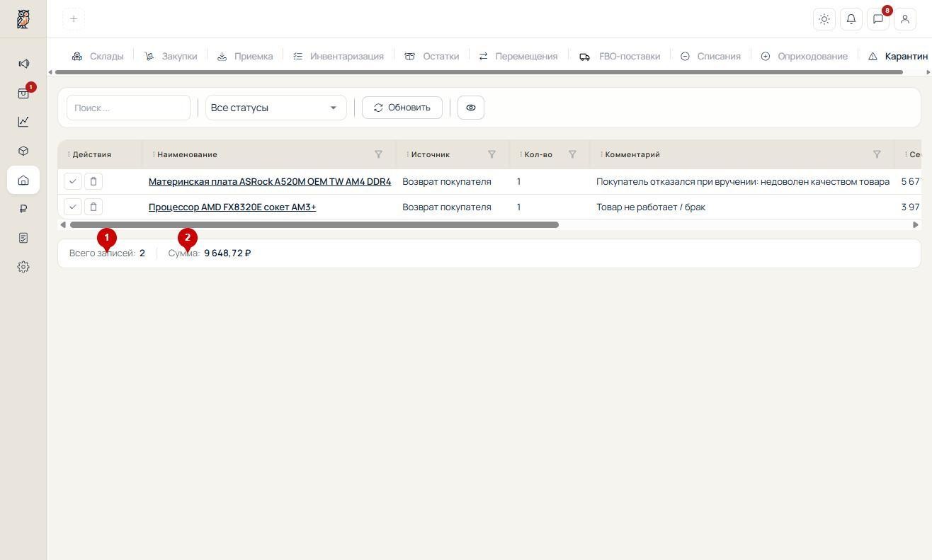The width and height of the screenshot is (932, 560).
Task: Open the megaphone marketing icon in sidebar
Action: [x=23, y=64]
